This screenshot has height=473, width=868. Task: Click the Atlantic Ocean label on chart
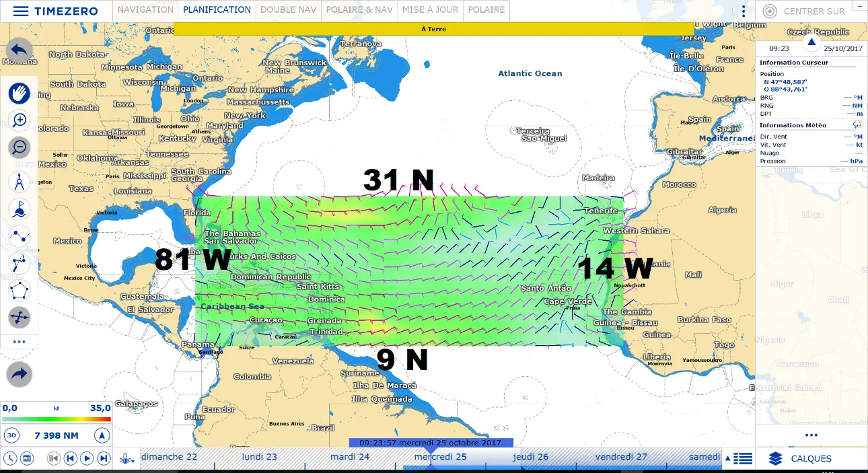click(x=530, y=73)
